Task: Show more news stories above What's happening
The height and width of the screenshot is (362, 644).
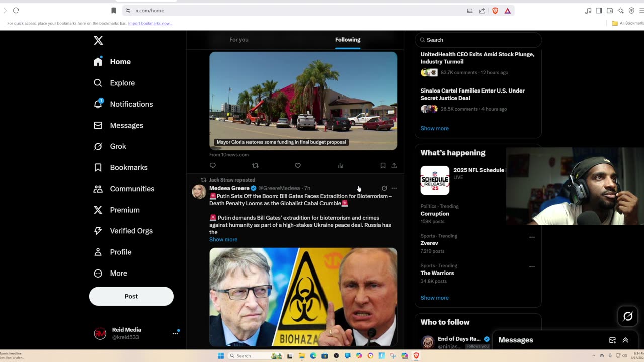Action: point(435,128)
